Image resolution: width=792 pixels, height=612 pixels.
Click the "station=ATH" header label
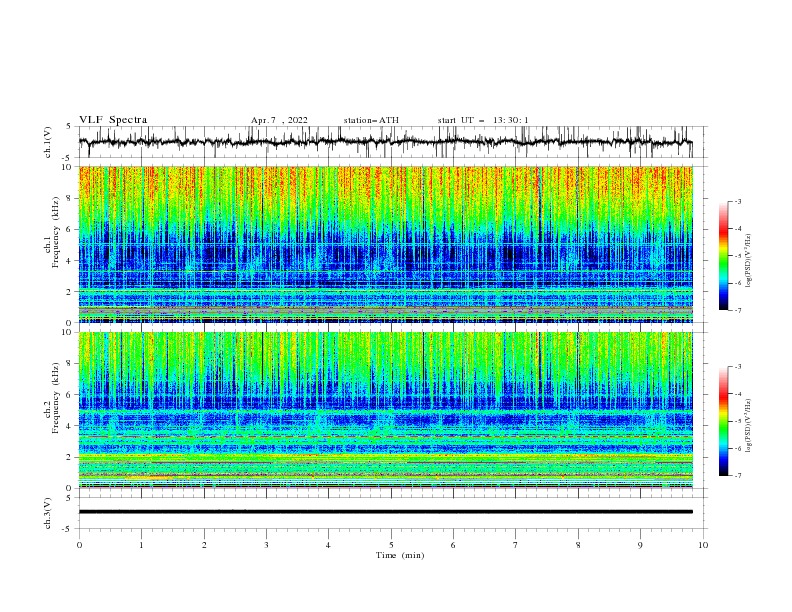pyautogui.click(x=371, y=120)
